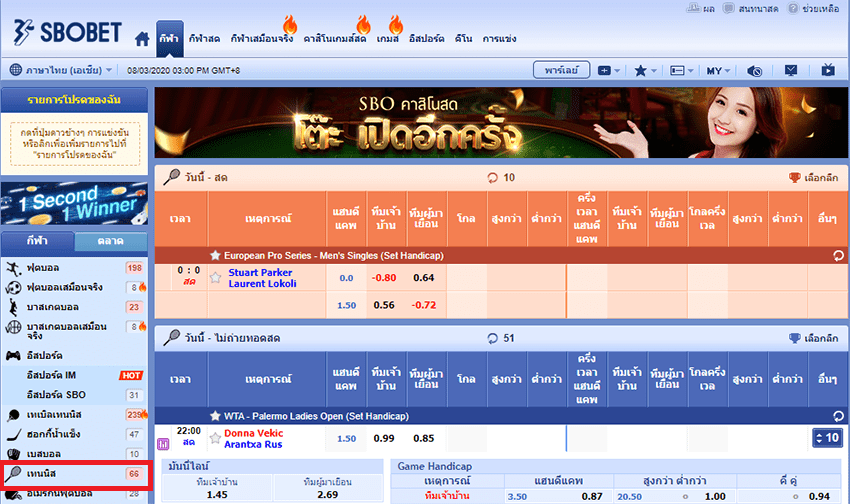Select ฟุตบอลเสมือนจริง in the sports list
Viewport: 850px width, 504px height.
tap(74, 287)
